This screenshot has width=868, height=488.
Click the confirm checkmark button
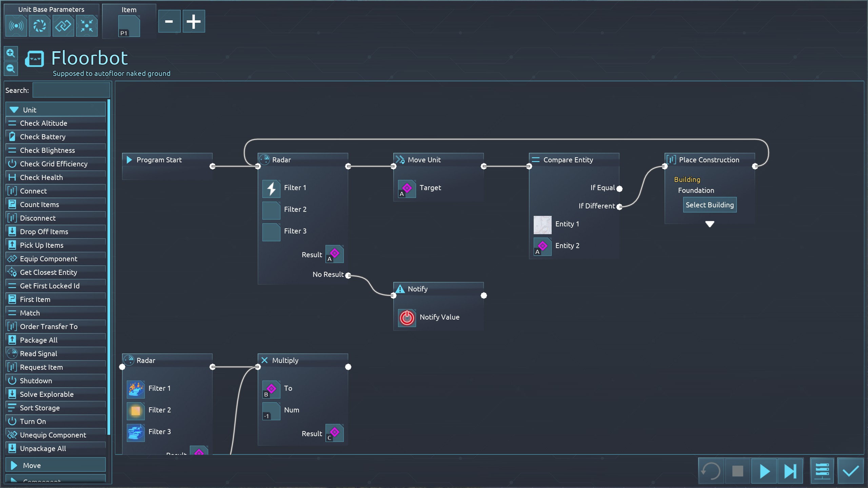(850, 471)
